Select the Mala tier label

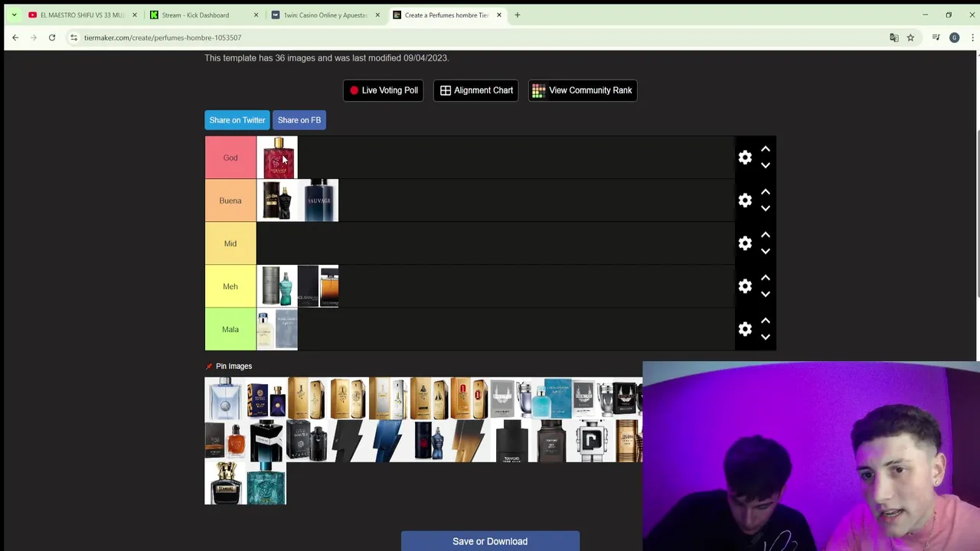point(230,329)
